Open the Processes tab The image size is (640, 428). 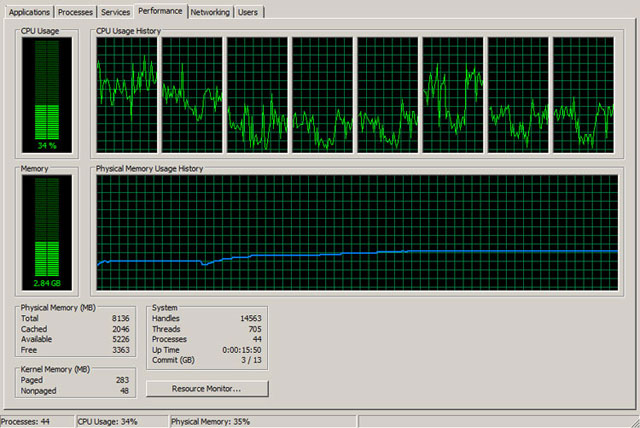75,12
